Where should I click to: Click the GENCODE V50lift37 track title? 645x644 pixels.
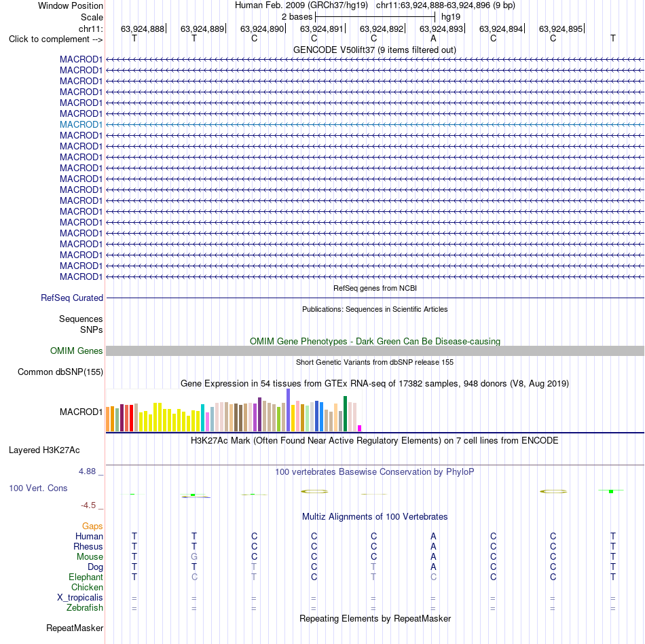coord(375,50)
